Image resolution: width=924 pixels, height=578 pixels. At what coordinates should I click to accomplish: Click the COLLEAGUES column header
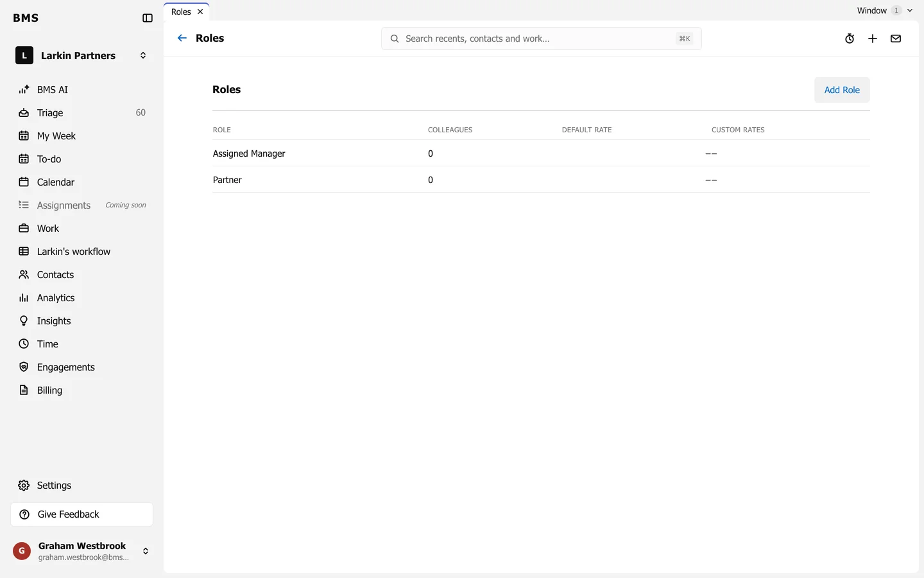click(450, 130)
